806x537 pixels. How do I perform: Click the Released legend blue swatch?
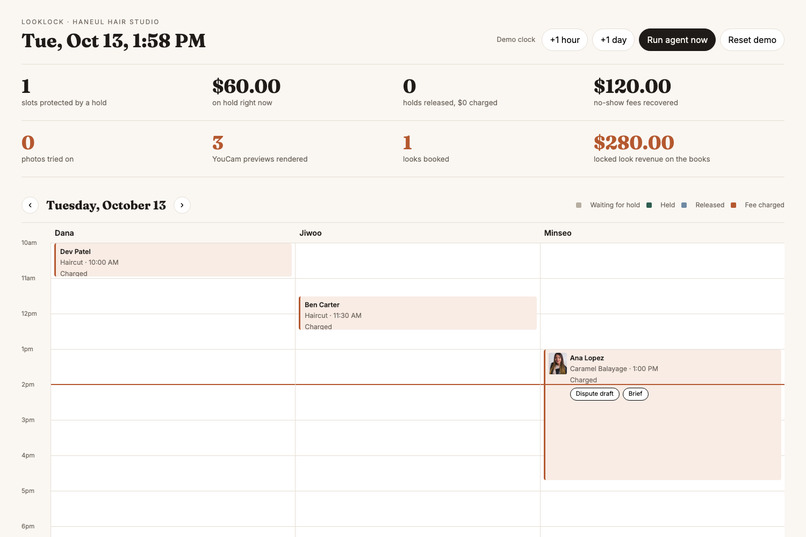(x=684, y=205)
